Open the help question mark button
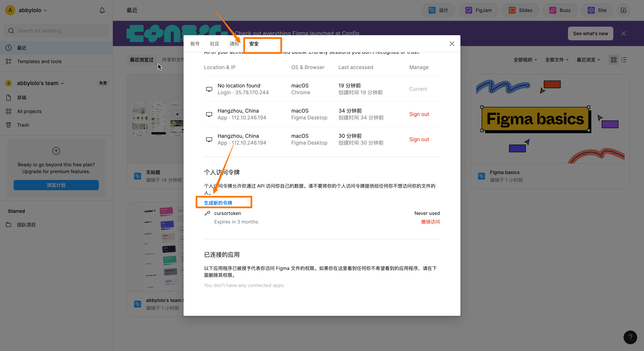644x351 pixels. click(630, 337)
